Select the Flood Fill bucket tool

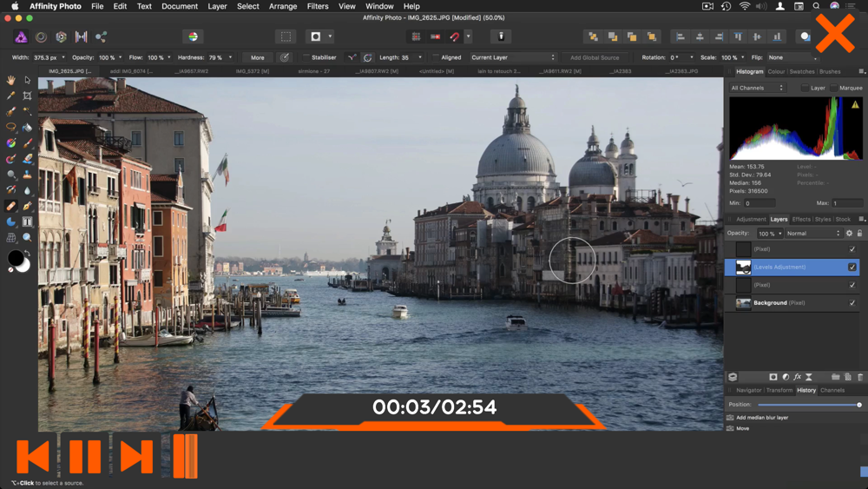(27, 128)
